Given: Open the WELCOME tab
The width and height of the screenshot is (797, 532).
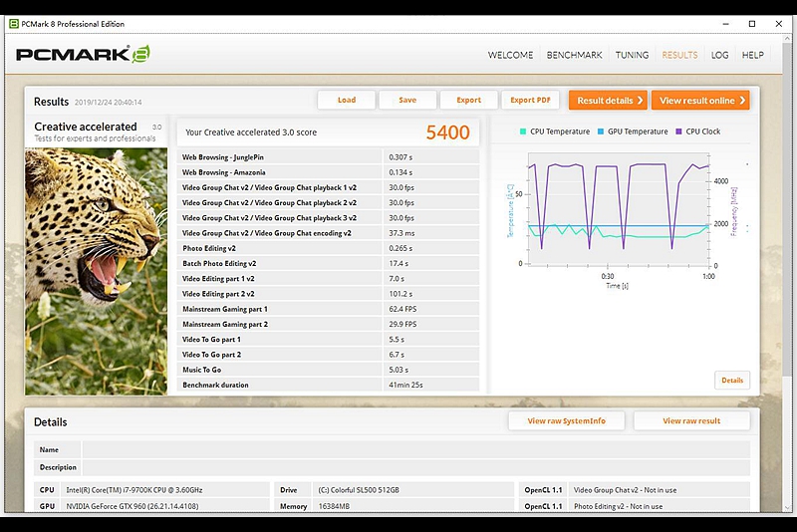Looking at the screenshot, I should point(510,56).
